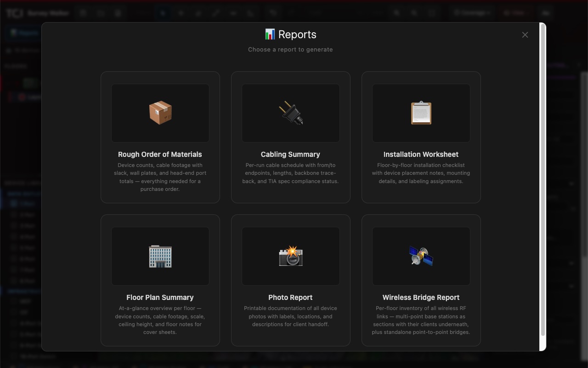
Task: Click the Cabling Summary description text
Action: pyautogui.click(x=291, y=173)
